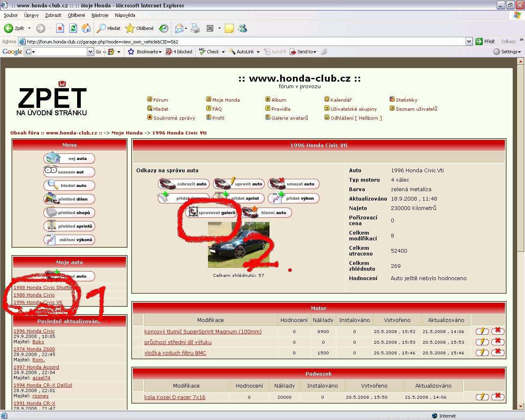Click the green Honda Civic photo thumbnail

(238, 245)
